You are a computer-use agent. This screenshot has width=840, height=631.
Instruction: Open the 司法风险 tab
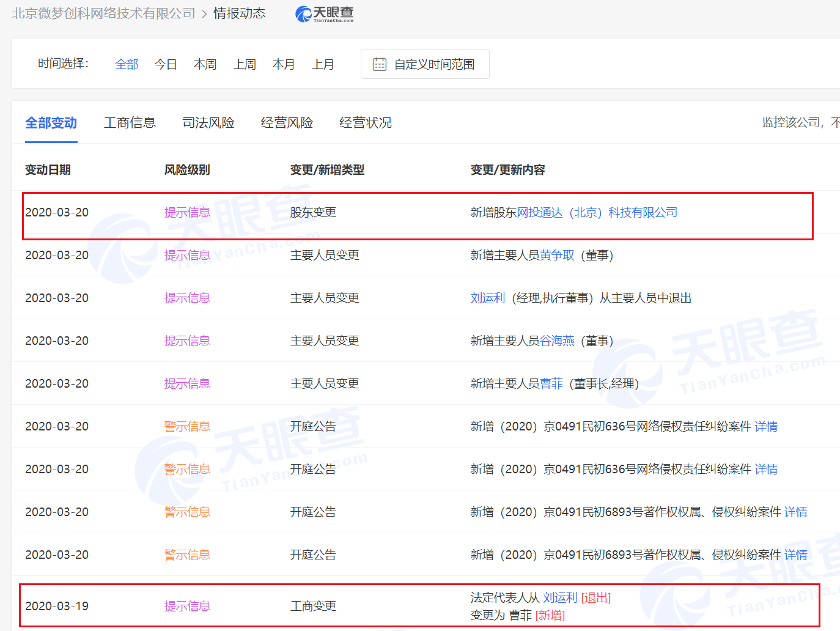click(x=208, y=123)
